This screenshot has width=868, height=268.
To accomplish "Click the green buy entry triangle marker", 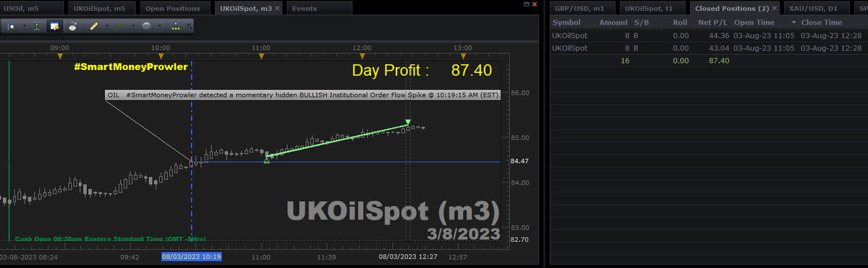I will click(x=267, y=160).
